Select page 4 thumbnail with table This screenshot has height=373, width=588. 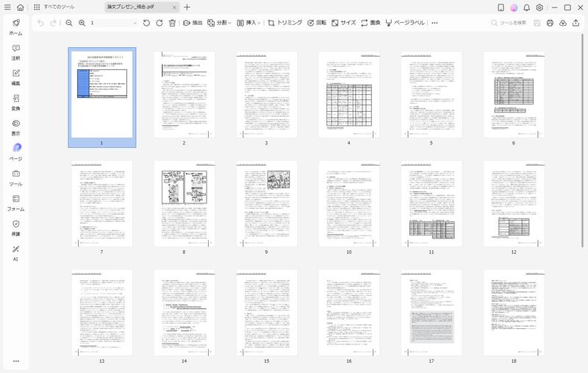349,95
